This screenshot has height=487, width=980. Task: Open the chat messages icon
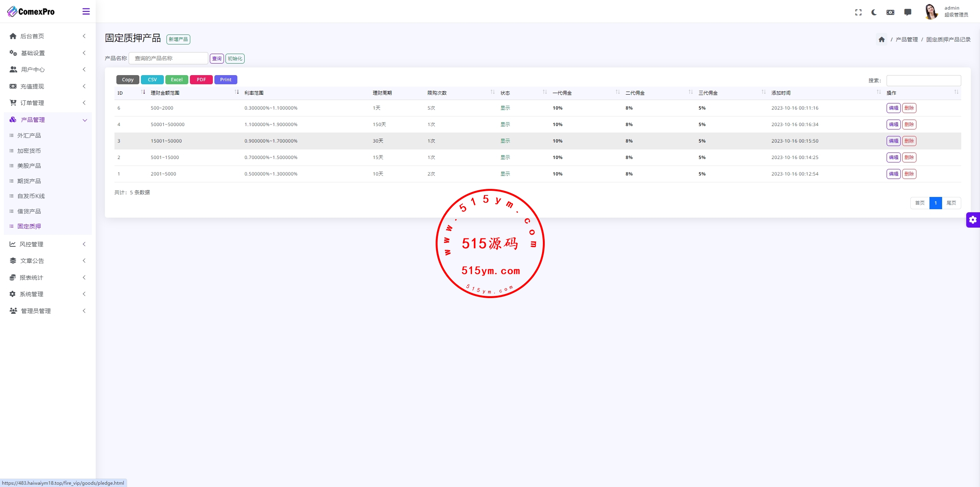[908, 12]
